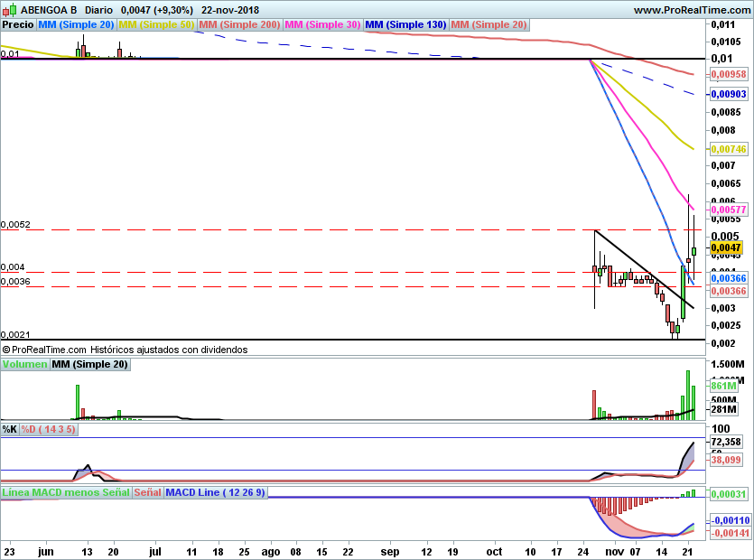Select the Precio panel label
Image resolution: width=754 pixels, height=560 pixels.
point(18,25)
